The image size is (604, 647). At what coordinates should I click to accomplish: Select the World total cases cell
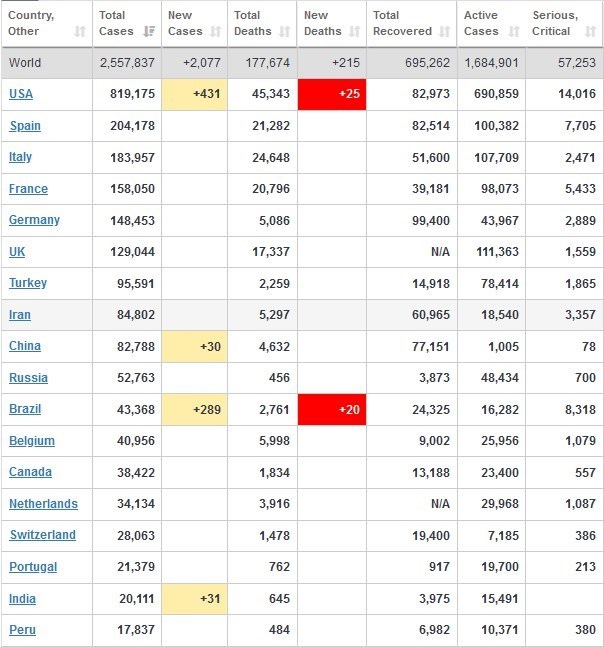click(127, 62)
